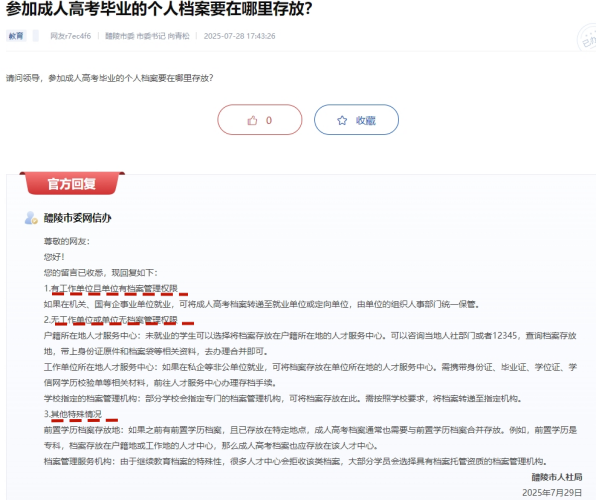Viewport: 596px width, 500px height.
Task: Click paragraph starting 户籍所在地人才服务中心
Action: point(310,343)
